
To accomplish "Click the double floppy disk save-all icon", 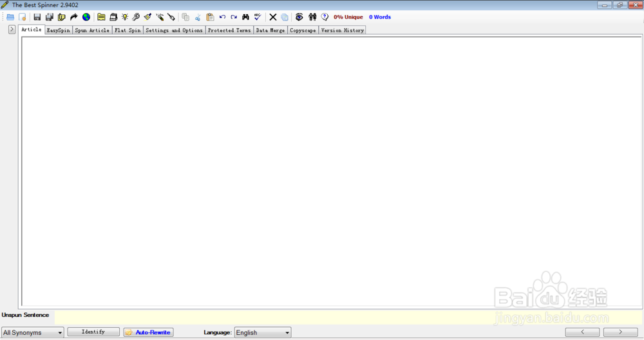I will point(50,17).
